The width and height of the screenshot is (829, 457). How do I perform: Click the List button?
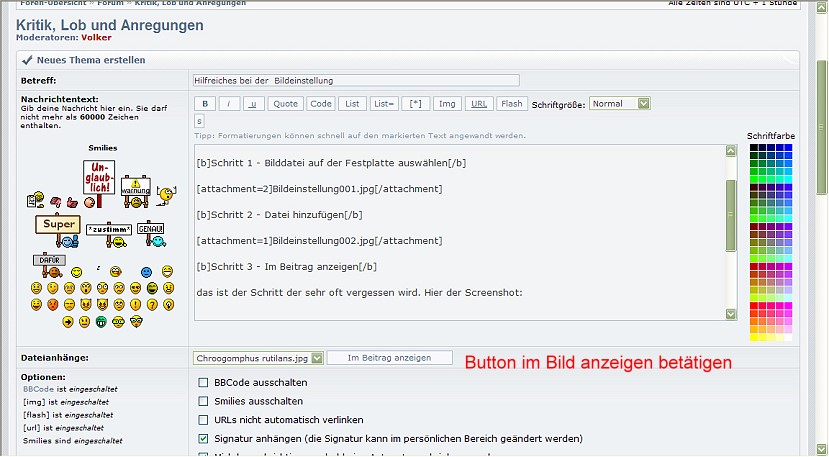(x=352, y=104)
